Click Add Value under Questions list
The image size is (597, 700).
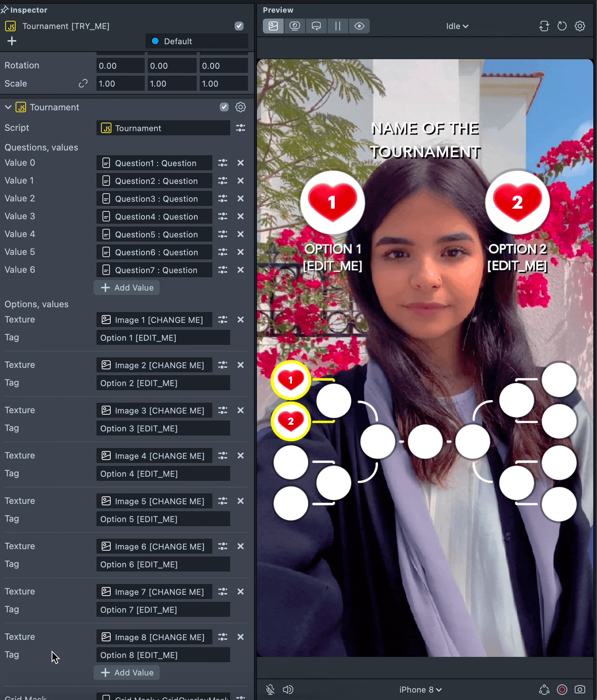(127, 288)
